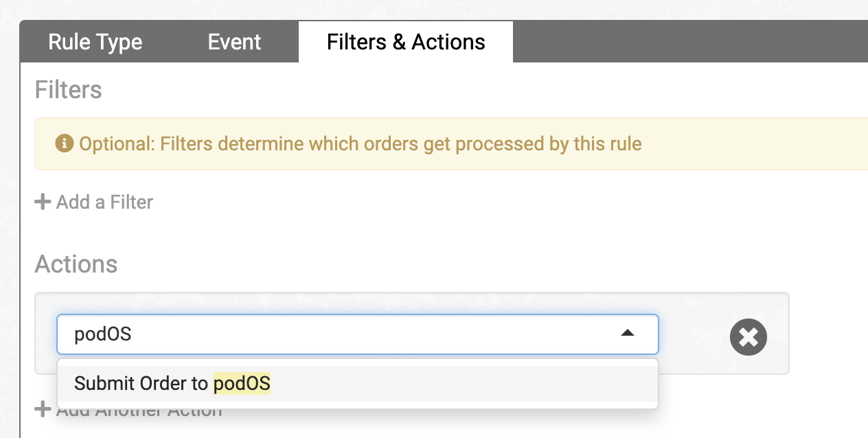
Task: Click the info icon in the Optional banner
Action: tap(65, 143)
